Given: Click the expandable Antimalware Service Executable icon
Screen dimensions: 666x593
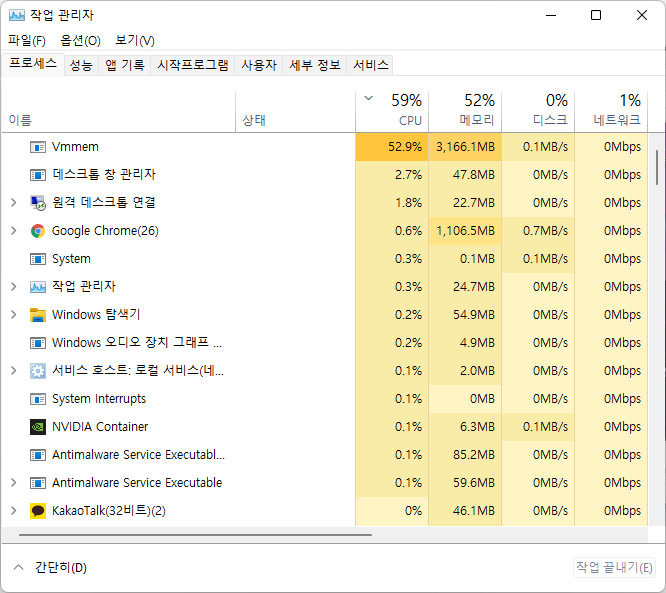Looking at the screenshot, I should (38, 483).
